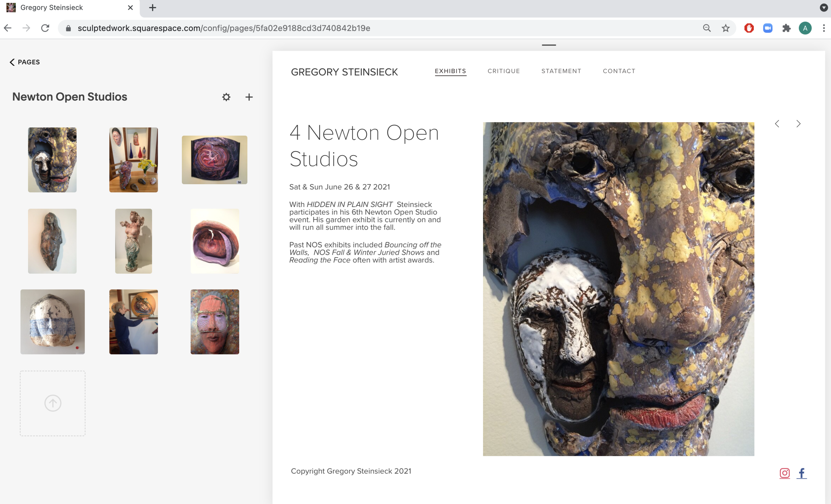Open the red ad blocker extension

click(x=749, y=28)
